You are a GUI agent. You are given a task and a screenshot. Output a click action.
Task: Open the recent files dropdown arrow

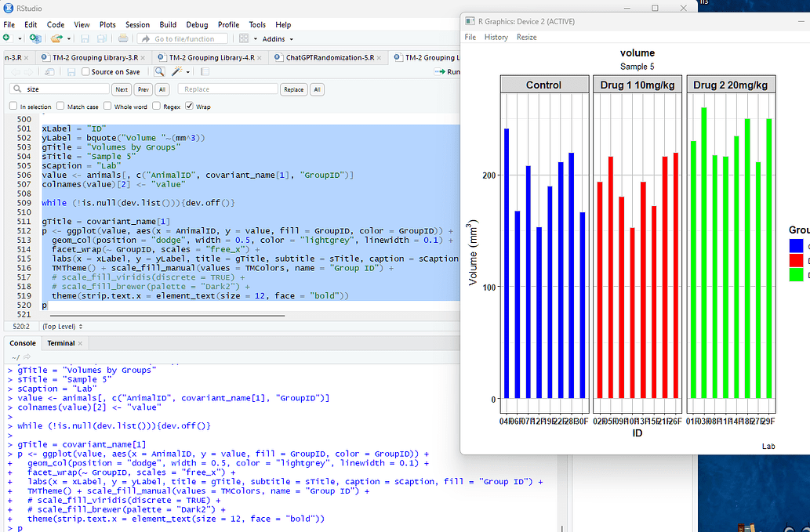68,38
